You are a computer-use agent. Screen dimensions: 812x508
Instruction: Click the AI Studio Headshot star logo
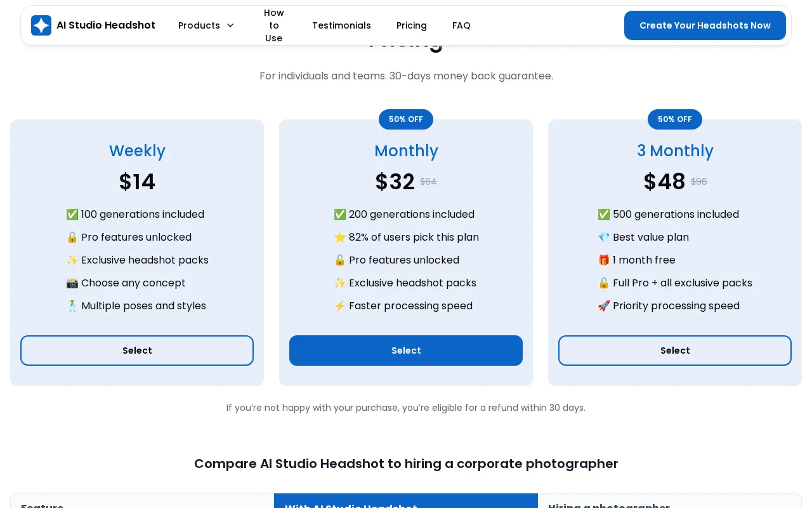click(41, 25)
